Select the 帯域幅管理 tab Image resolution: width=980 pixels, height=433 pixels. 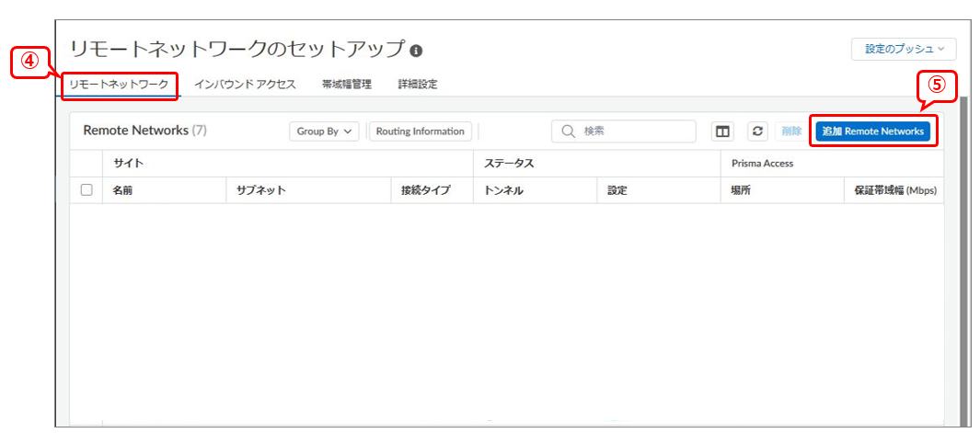(346, 84)
